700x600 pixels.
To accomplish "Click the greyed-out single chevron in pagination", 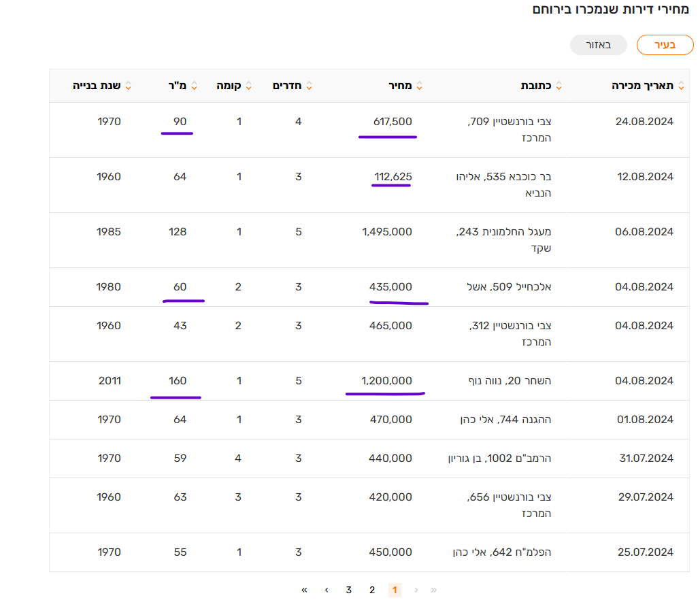I will 416,590.
